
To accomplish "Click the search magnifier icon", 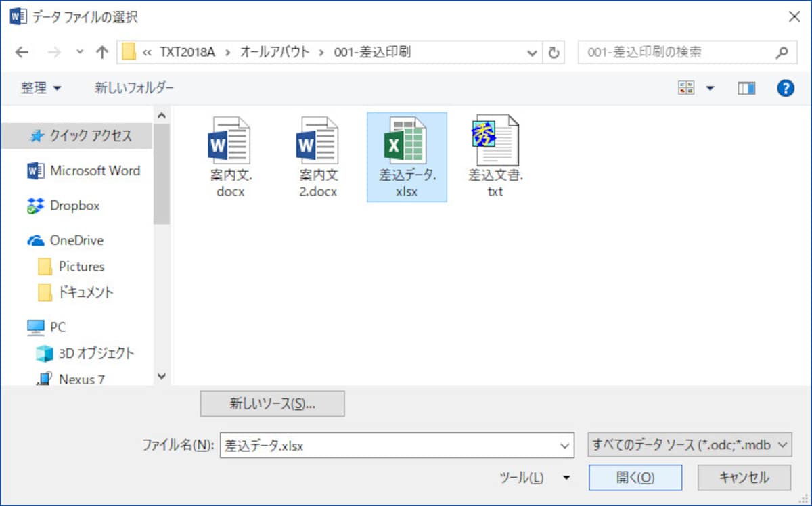I will coord(782,52).
